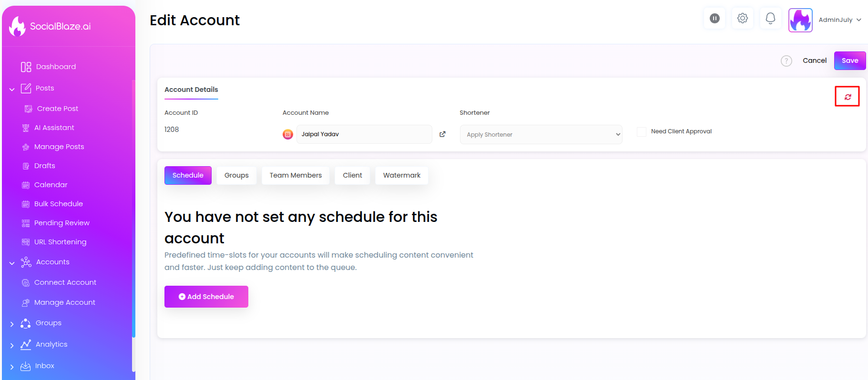868x380 pixels.
Task: Open external link icon beside account name
Action: tap(442, 134)
